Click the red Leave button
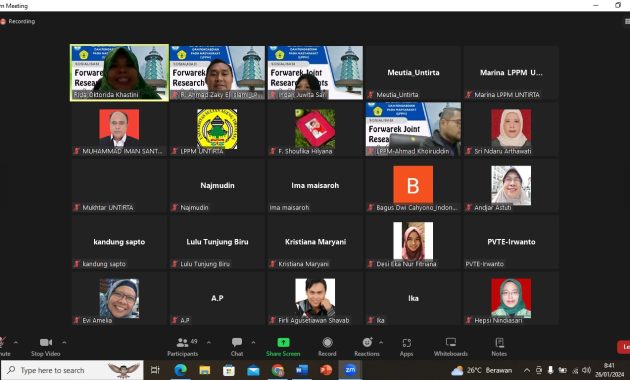Image resolution: width=630 pixels, height=380 pixels. coord(624,347)
